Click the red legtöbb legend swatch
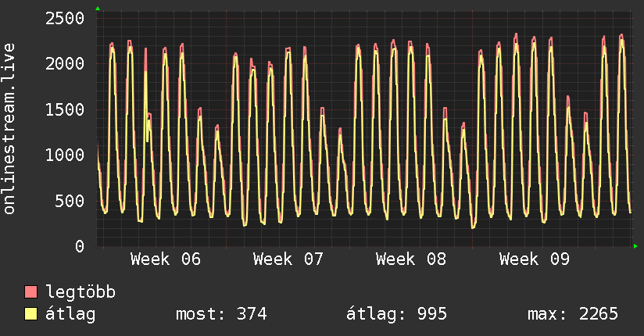Screen dimensions: 644x336 tap(31, 293)
